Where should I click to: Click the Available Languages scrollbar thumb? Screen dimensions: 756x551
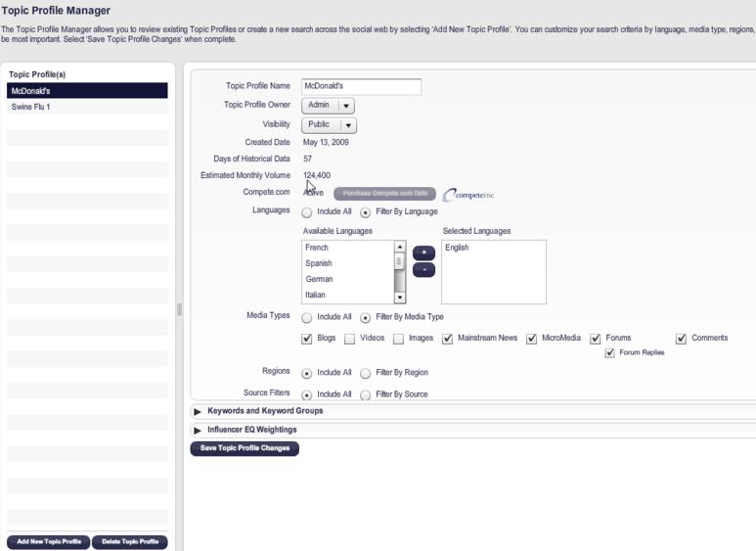[x=399, y=261]
